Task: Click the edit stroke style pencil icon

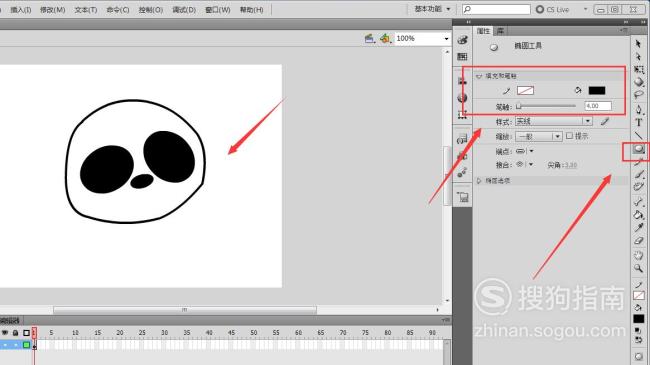Action: (x=605, y=122)
